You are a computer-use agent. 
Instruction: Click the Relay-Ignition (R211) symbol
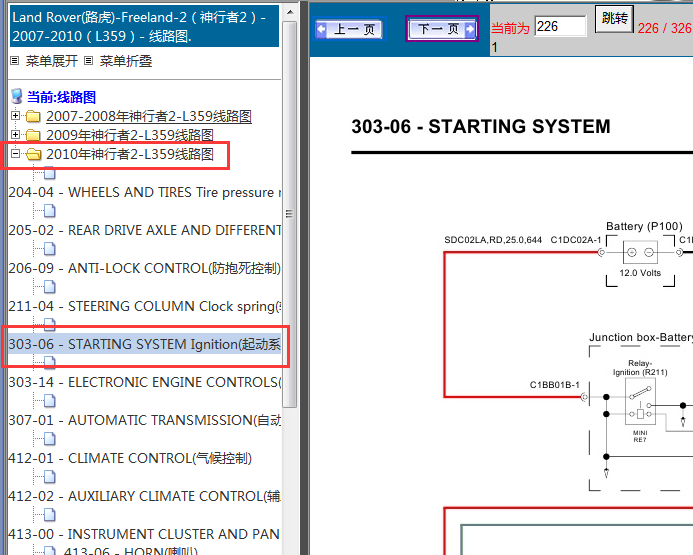coord(640,402)
